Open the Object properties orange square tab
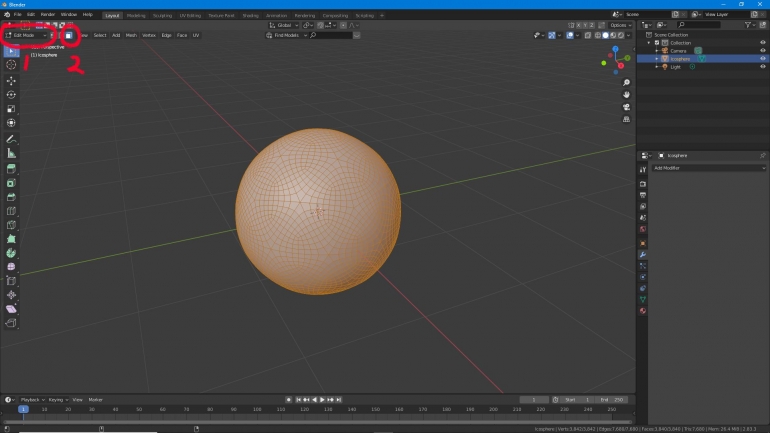 click(x=643, y=244)
